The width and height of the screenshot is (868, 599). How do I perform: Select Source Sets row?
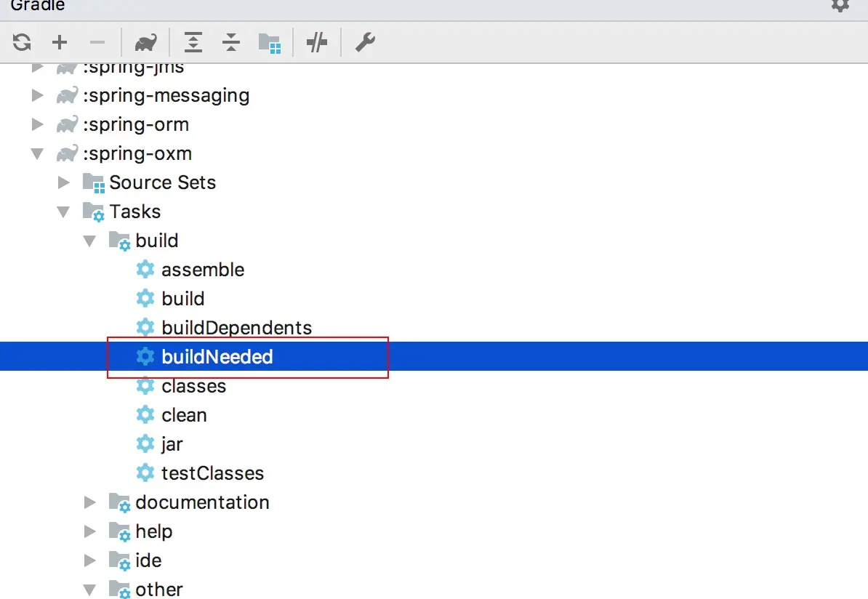pyautogui.click(x=434, y=182)
